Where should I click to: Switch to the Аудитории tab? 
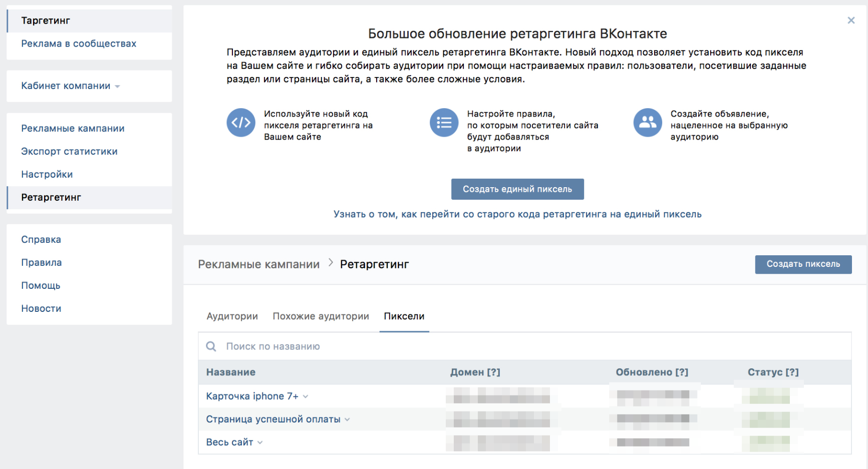point(232,316)
